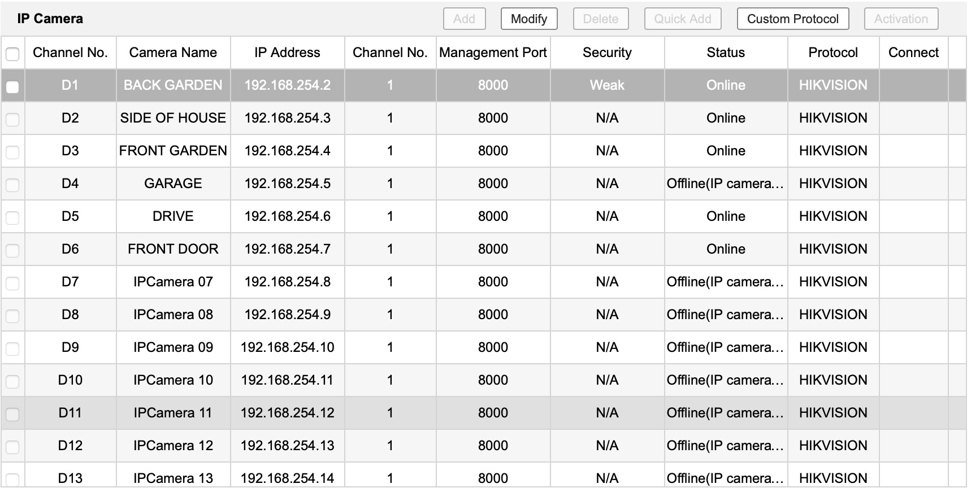
Task: Select the BACK GARDEN camera name cell
Action: point(173,85)
